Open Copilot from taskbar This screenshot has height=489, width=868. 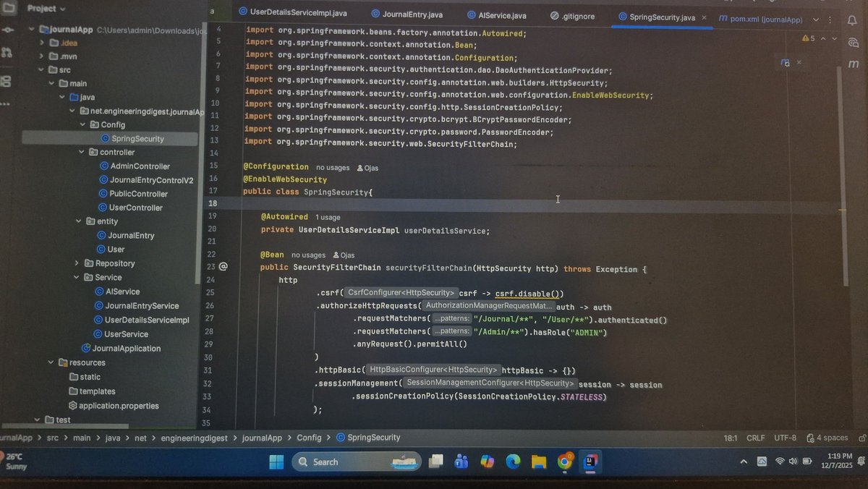(488, 462)
